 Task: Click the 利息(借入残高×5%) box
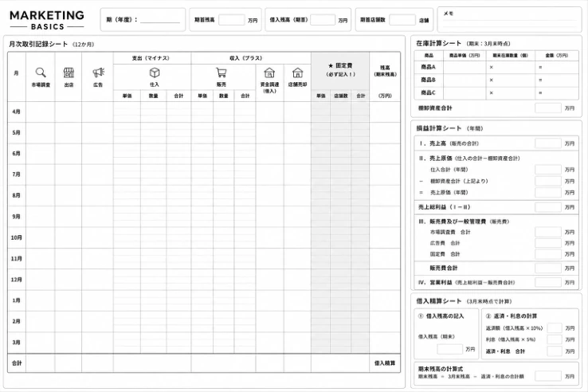point(555,339)
